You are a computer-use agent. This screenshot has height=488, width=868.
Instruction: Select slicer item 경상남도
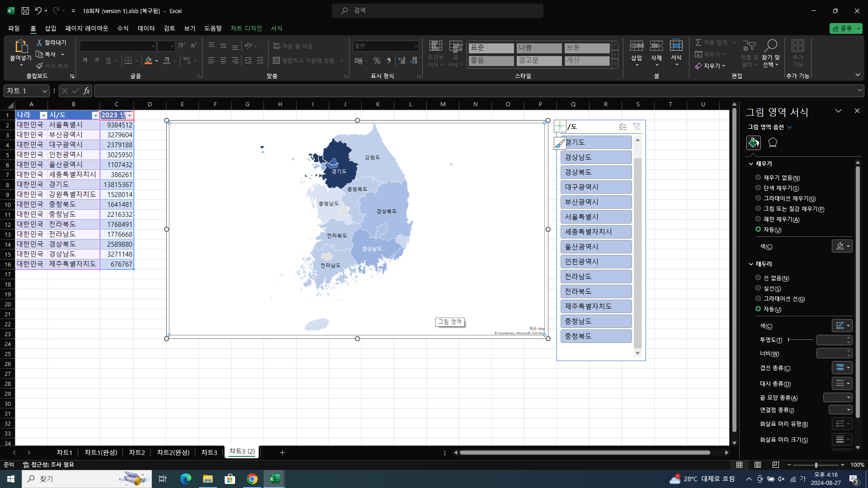(x=596, y=157)
